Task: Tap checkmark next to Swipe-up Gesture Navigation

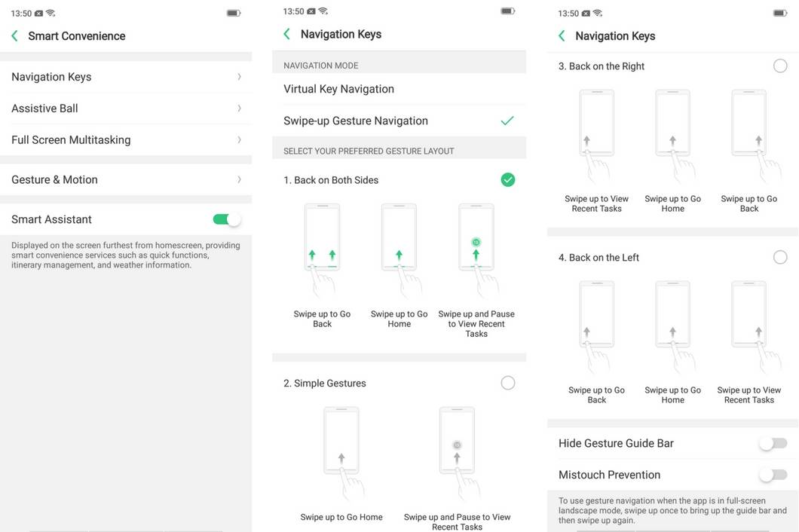Action: click(x=507, y=121)
